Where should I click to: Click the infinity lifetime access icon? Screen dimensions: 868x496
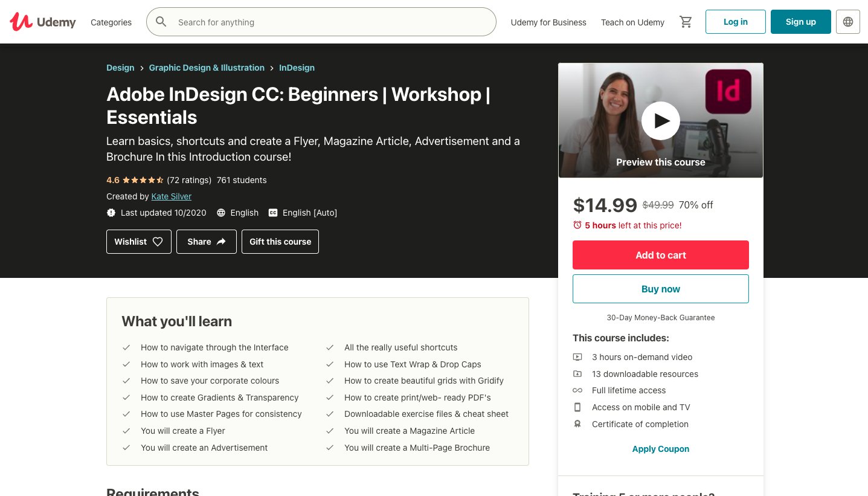click(578, 390)
